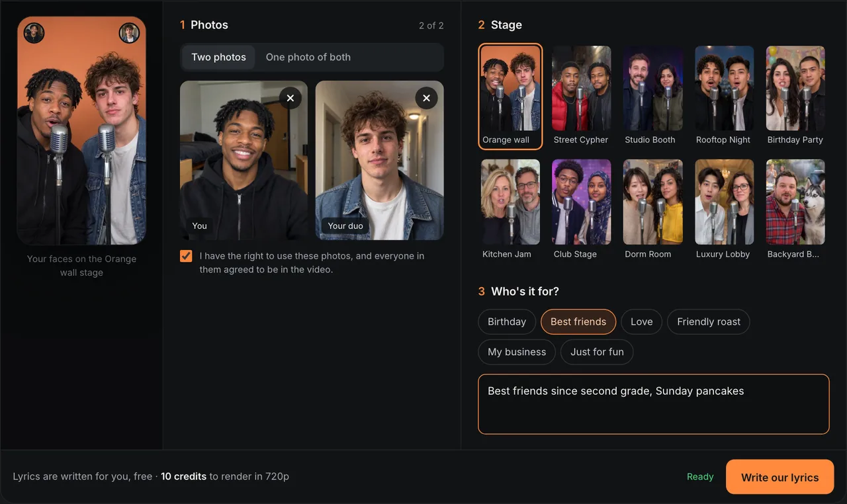The image size is (847, 504).
Task: Click the Write our lyrics button
Action: [780, 477]
